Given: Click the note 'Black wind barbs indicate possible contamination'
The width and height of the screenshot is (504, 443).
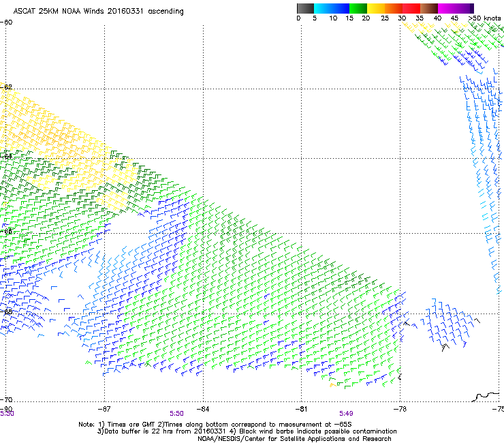Looking at the screenshot, I should pyautogui.click(x=318, y=431).
